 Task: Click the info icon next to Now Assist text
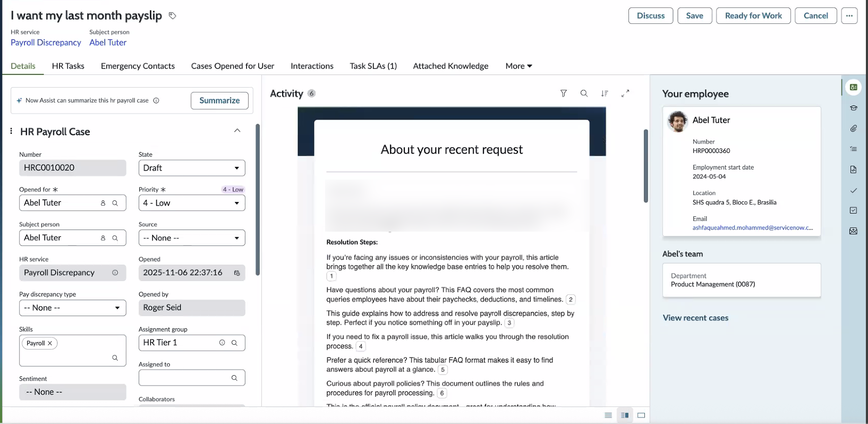[156, 100]
